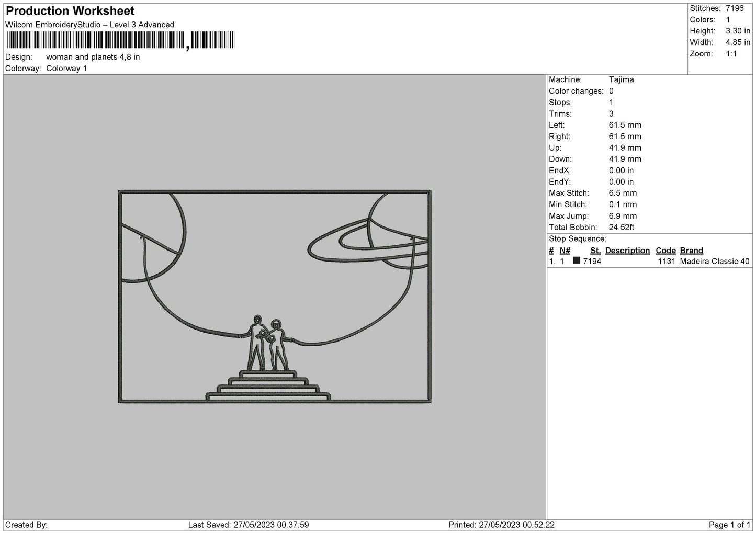The image size is (756, 534).
Task: Click the Colors count value
Action: click(x=728, y=20)
